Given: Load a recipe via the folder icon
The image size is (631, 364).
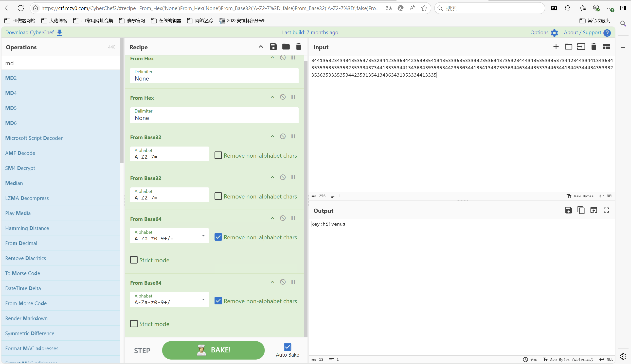Looking at the screenshot, I should click(x=286, y=47).
